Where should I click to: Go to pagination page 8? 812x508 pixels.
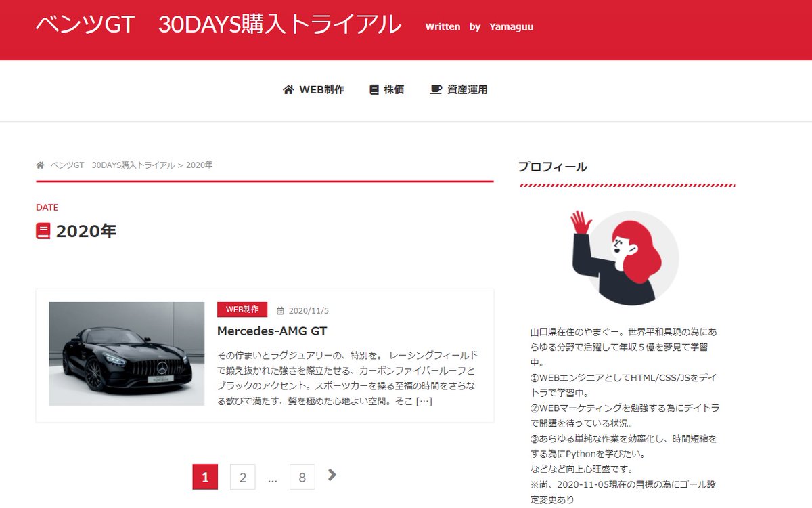pos(302,477)
